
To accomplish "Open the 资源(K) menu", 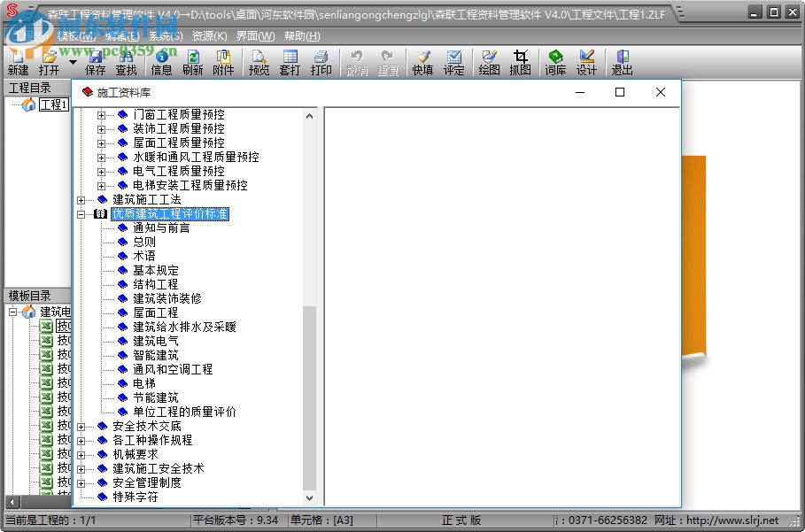I will pyautogui.click(x=210, y=36).
